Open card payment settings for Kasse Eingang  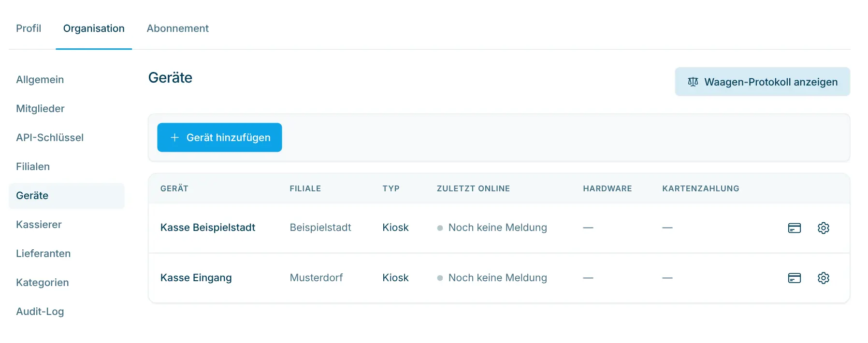pyautogui.click(x=794, y=278)
